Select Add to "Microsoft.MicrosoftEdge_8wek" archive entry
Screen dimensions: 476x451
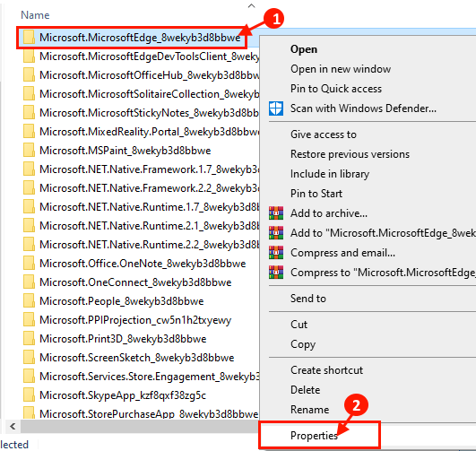pos(383,233)
